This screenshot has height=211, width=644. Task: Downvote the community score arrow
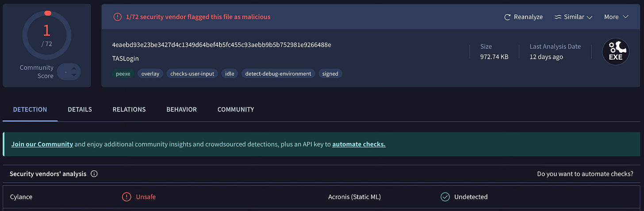[73, 75]
